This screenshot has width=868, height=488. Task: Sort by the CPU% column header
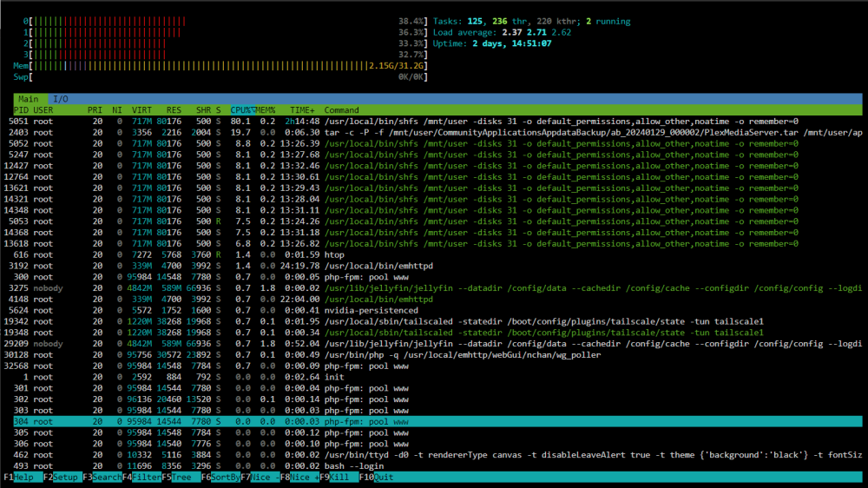click(x=242, y=109)
